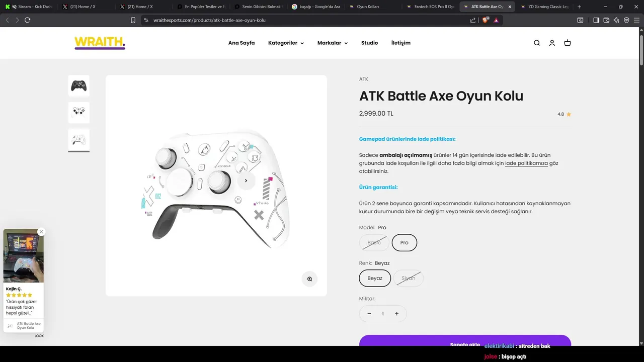Select the Beyaz color option
This screenshot has height=362, width=644.
point(375,278)
